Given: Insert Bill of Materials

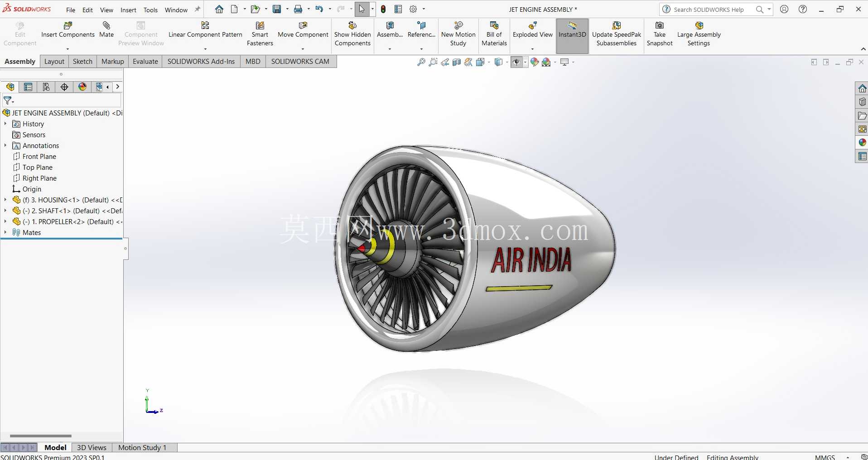Looking at the screenshot, I should click(494, 34).
